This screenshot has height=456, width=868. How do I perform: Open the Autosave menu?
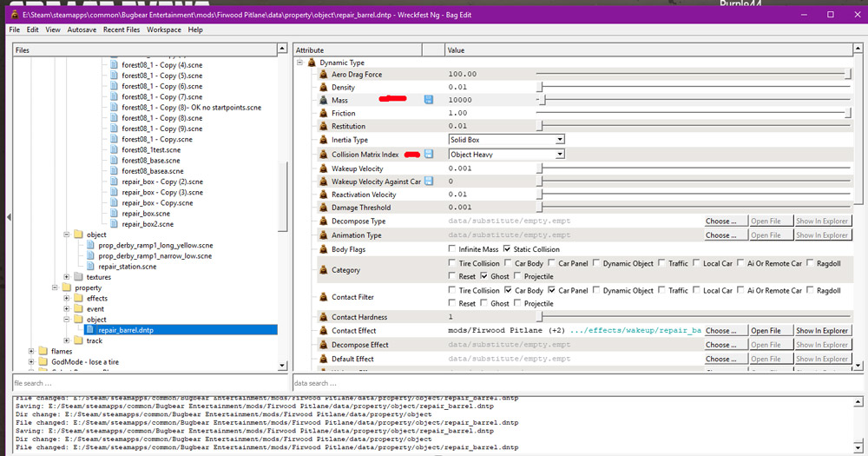click(x=82, y=30)
